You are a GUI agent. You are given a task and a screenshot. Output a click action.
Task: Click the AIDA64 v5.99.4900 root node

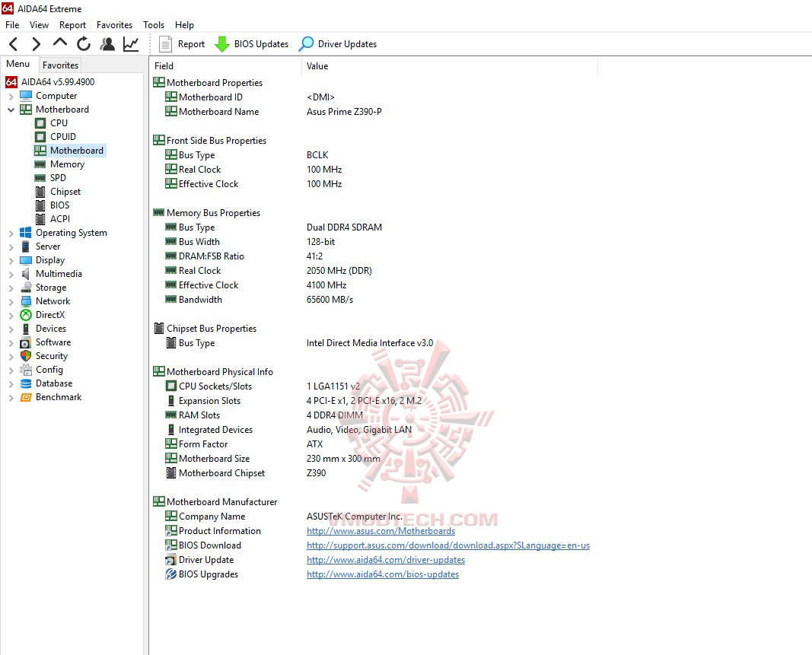[58, 82]
